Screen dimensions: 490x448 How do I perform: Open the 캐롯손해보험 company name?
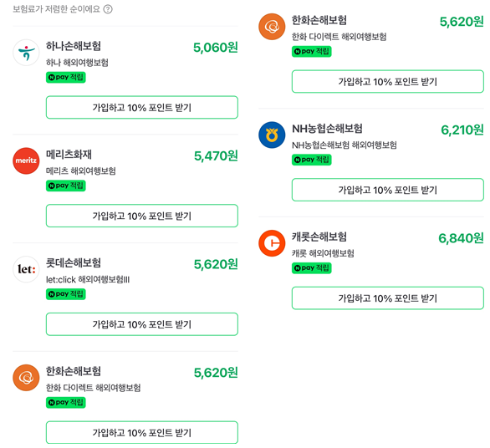point(319,237)
